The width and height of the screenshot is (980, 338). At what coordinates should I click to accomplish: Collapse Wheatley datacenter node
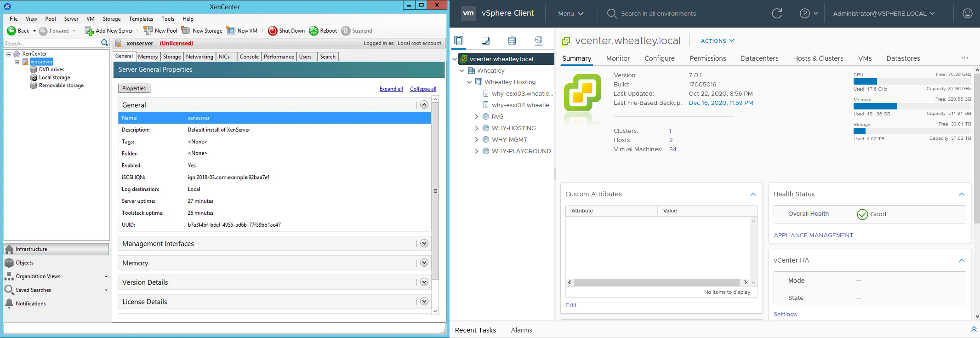coord(462,71)
